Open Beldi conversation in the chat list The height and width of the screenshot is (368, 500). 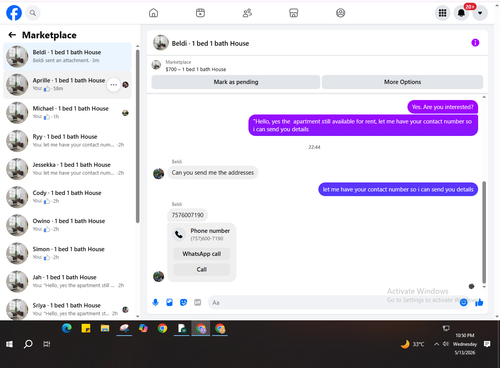point(67,56)
